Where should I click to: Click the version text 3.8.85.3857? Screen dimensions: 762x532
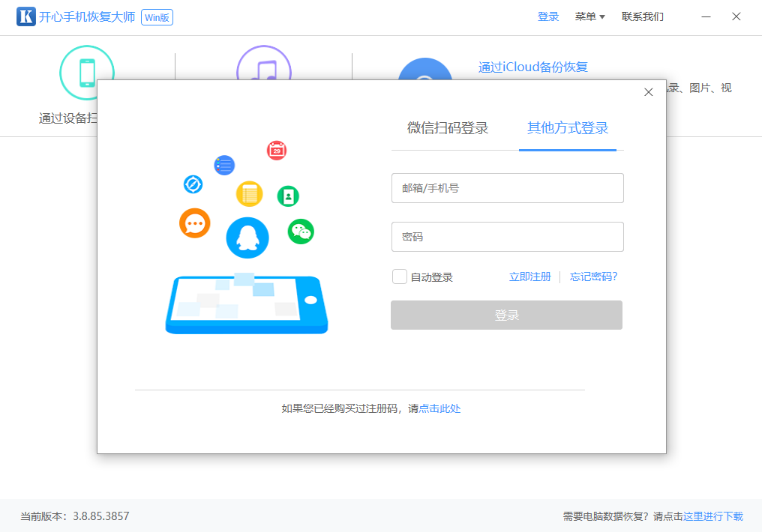(101, 516)
